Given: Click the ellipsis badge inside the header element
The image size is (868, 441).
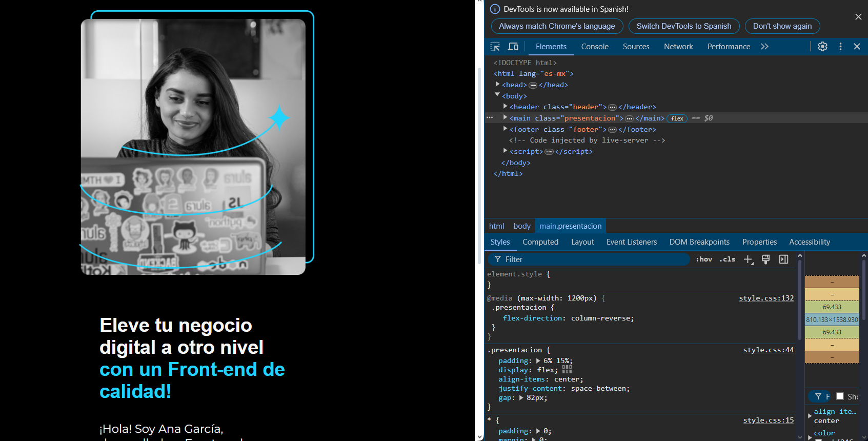Looking at the screenshot, I should click(612, 107).
